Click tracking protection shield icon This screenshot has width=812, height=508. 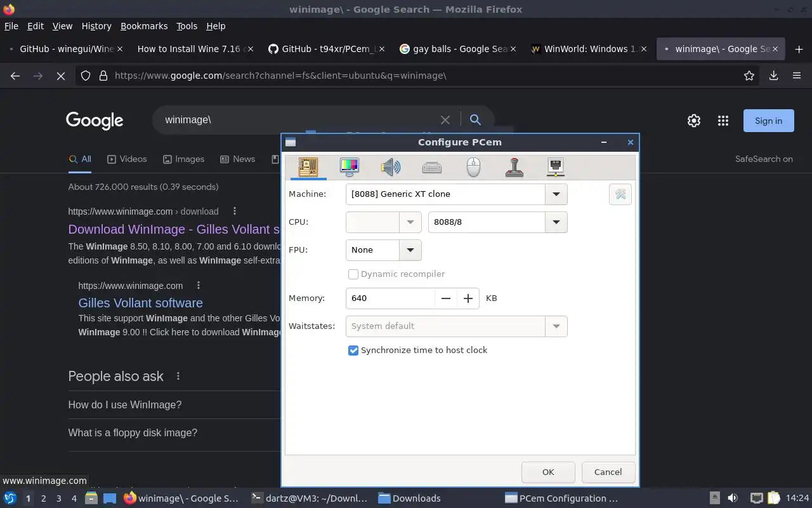pos(86,76)
